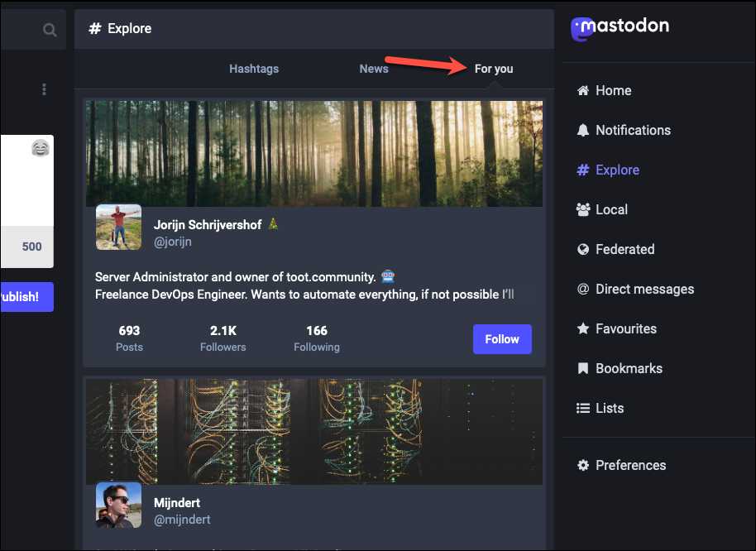Viewport: 756px width, 551px height.
Task: Click inside the compose text box
Action: 26,181
